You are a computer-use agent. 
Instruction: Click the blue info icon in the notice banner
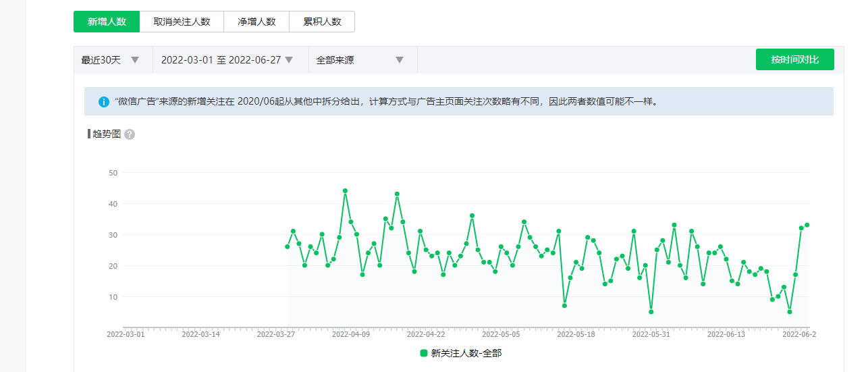[104, 102]
